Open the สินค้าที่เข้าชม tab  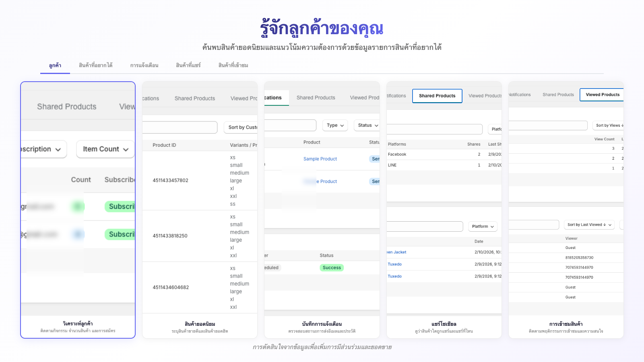click(233, 65)
